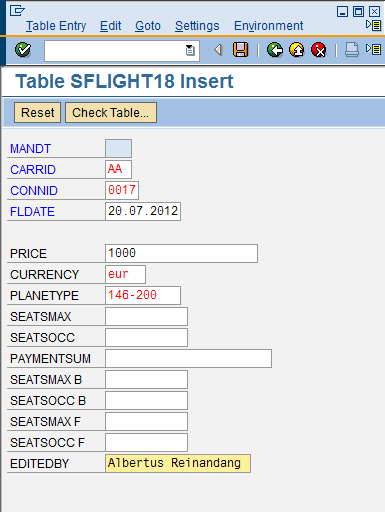Image resolution: width=385 pixels, height=512 pixels.
Task: Click the Reset button
Action: point(37,113)
